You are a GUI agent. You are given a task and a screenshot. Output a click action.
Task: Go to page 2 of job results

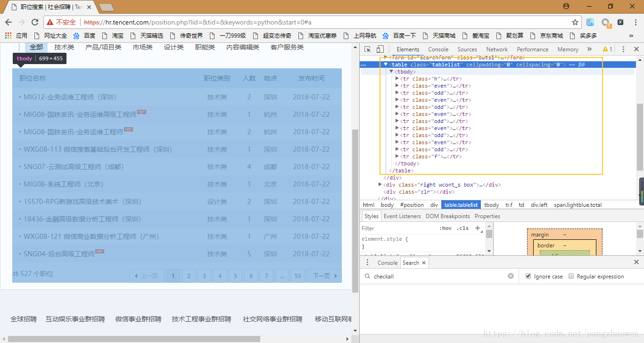(x=189, y=276)
